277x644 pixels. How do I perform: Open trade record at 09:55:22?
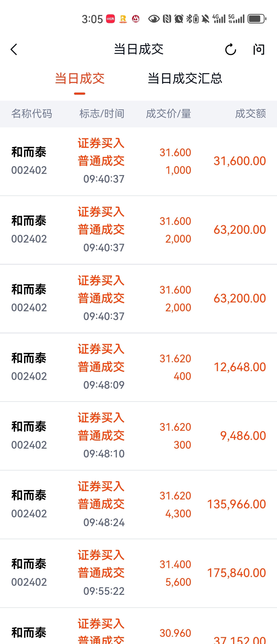[138, 573]
